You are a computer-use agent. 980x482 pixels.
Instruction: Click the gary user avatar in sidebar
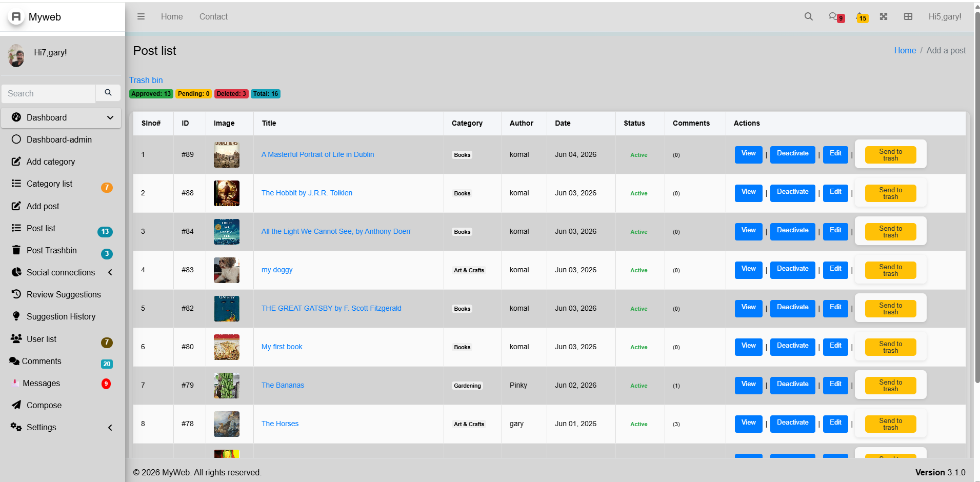pyautogui.click(x=16, y=55)
